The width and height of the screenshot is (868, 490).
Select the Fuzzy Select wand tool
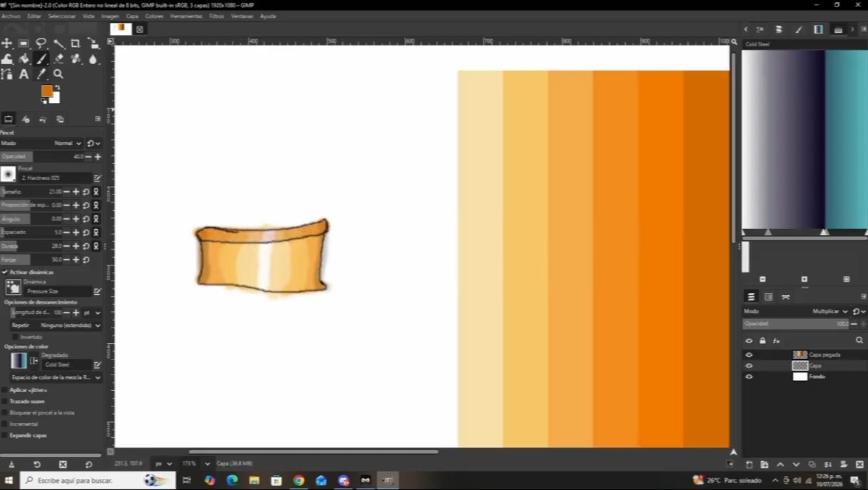59,43
